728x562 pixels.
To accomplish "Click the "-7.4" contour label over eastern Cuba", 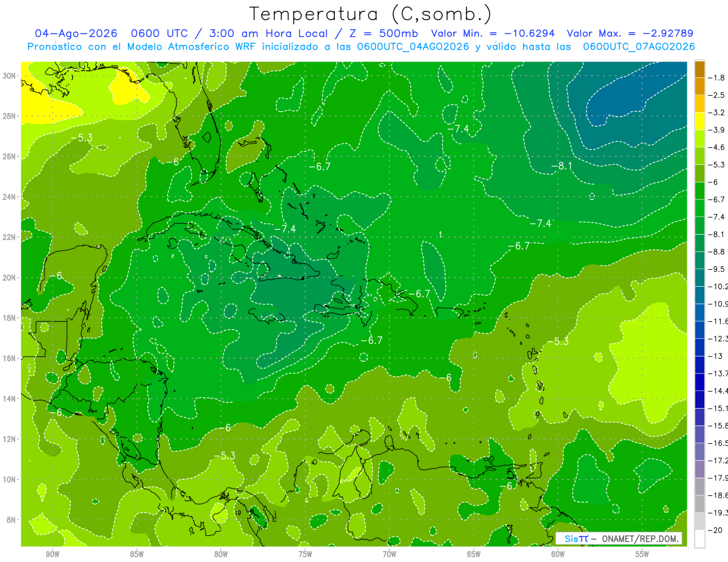I will pyautogui.click(x=285, y=229).
